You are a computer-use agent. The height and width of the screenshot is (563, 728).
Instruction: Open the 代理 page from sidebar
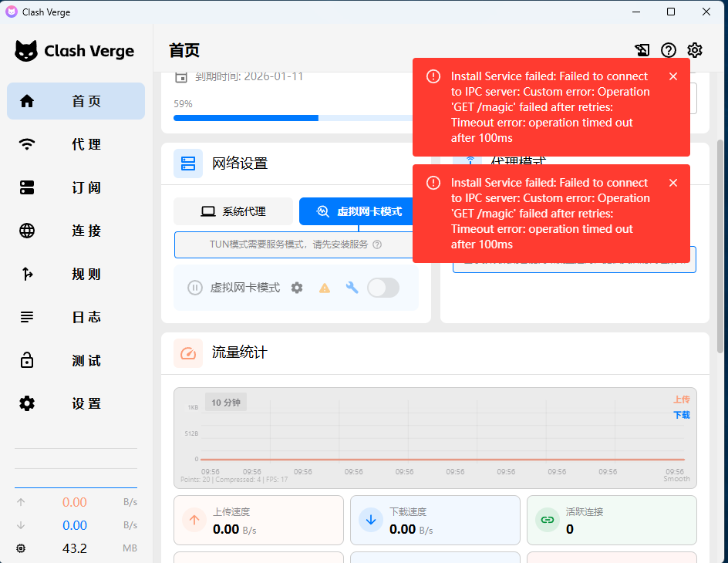point(76,144)
